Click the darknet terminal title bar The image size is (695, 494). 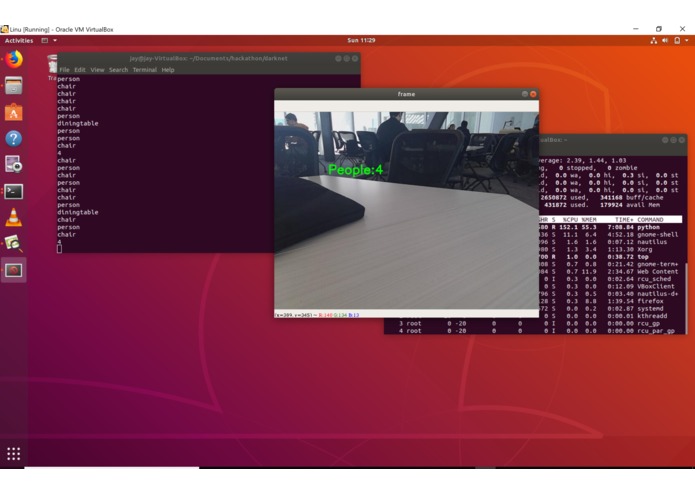(x=208, y=58)
